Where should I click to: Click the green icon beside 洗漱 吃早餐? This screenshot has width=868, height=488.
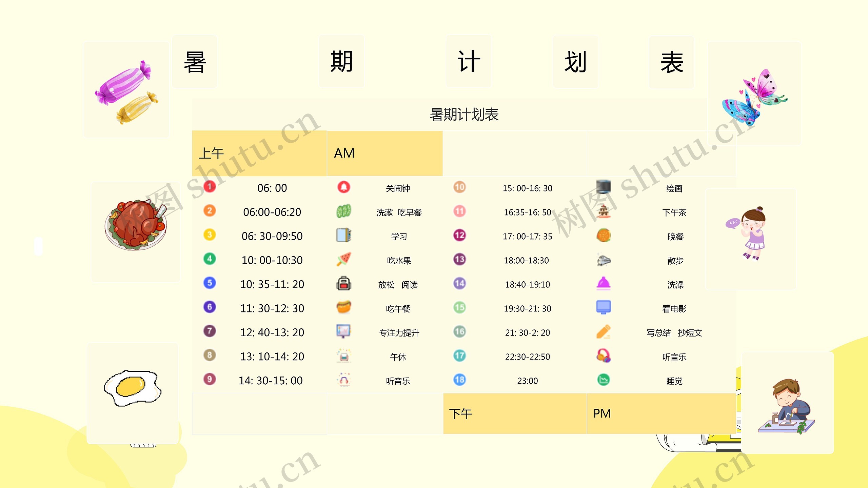coord(344,211)
